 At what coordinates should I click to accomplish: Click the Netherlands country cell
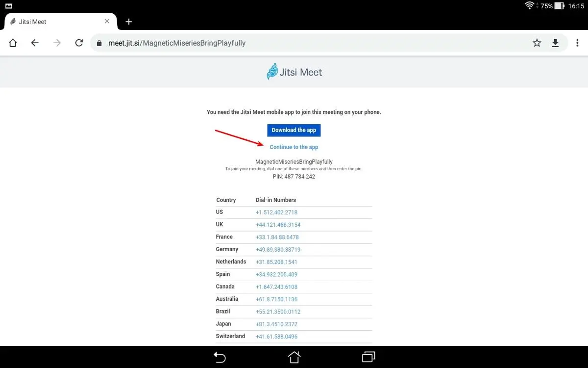click(231, 262)
